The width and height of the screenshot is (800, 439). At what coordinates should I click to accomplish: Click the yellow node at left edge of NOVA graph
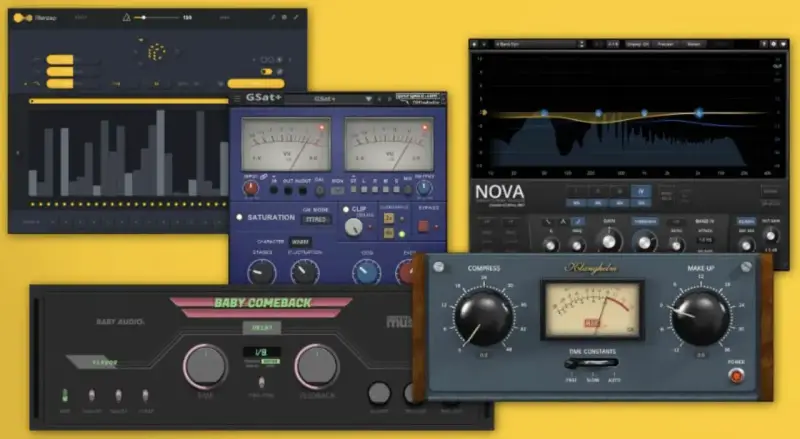tap(484, 112)
